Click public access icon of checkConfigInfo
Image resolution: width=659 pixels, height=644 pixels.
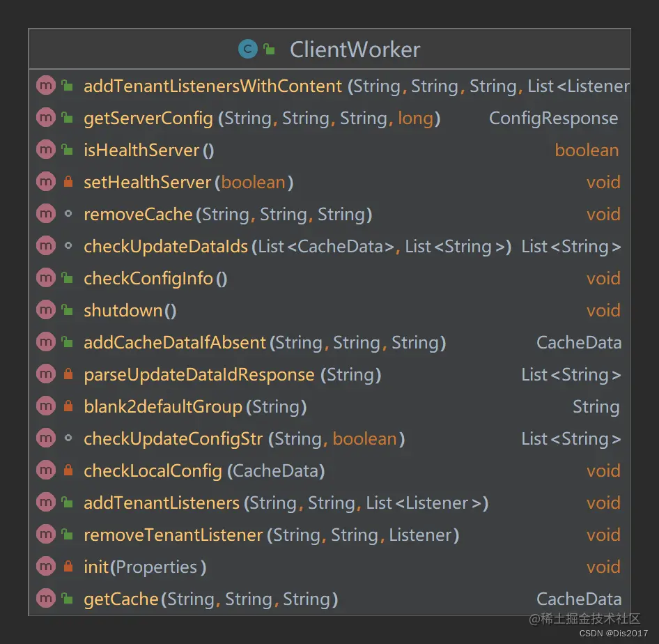[68, 278]
